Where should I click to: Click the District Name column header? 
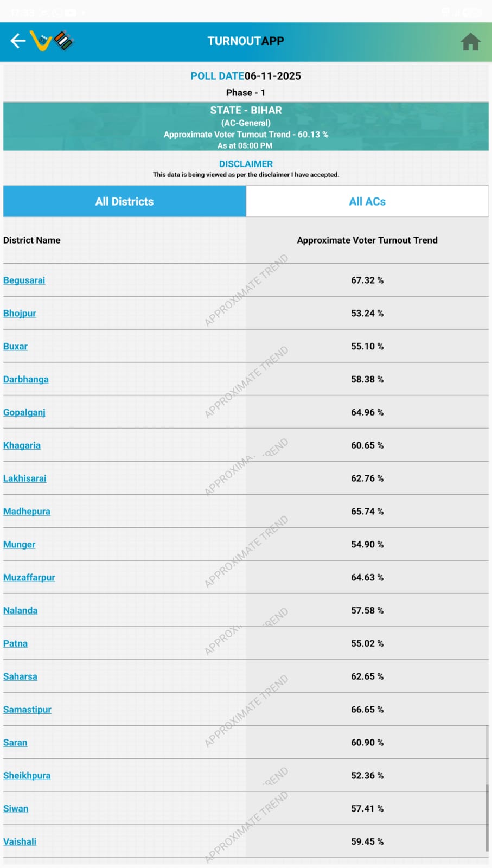32,240
